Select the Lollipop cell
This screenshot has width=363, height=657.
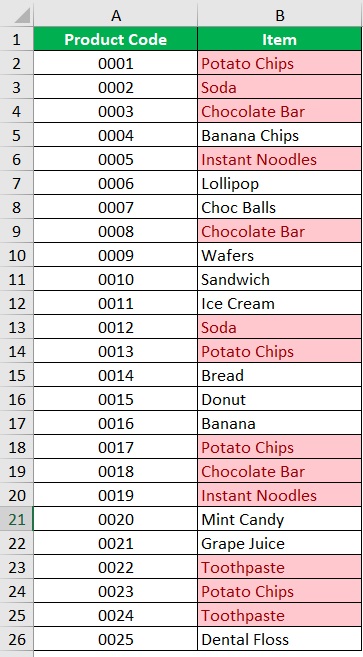[x=279, y=184]
